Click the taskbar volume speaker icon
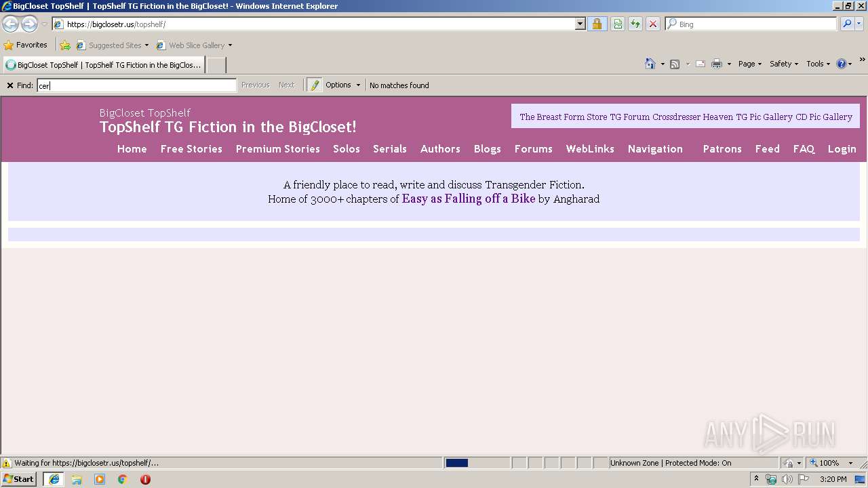Screen dimensions: 868x488 tap(787, 479)
